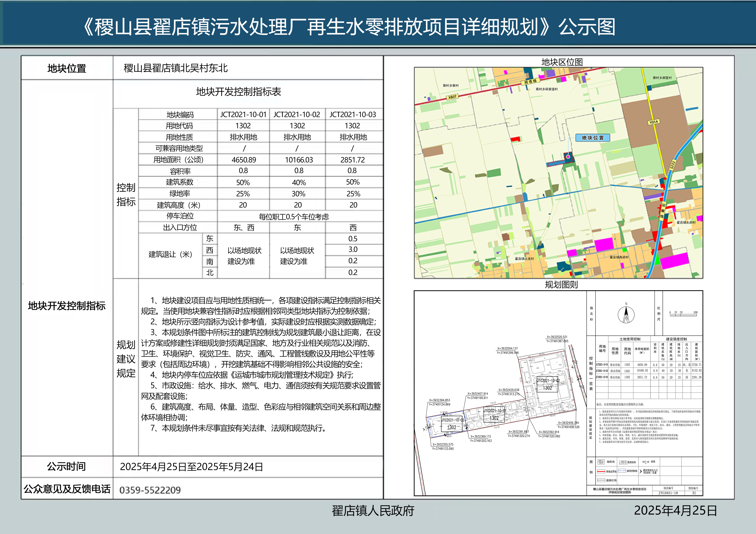The image size is (756, 534).
Task: Click the 建设强度控制 header in the plan table
Action: pyautogui.click(x=676, y=339)
